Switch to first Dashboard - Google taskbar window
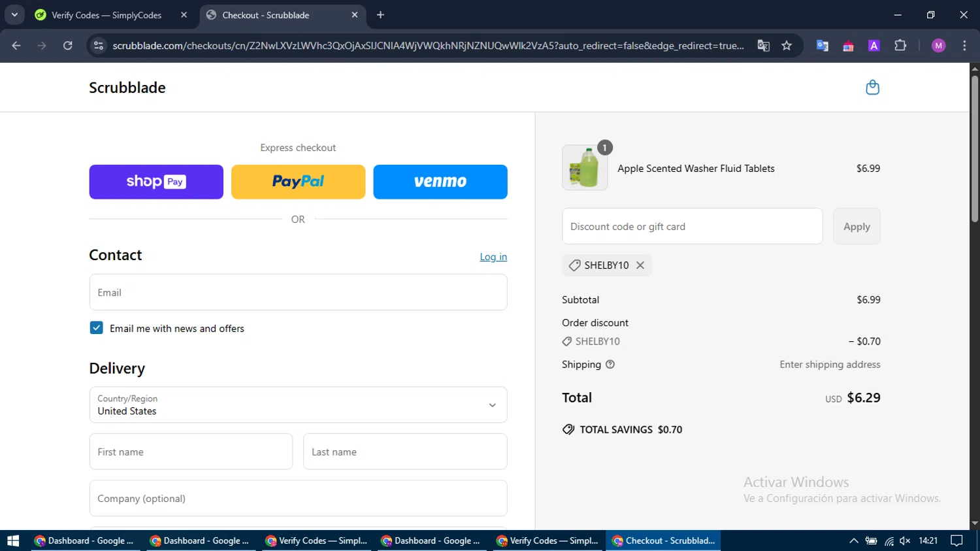 click(x=84, y=541)
